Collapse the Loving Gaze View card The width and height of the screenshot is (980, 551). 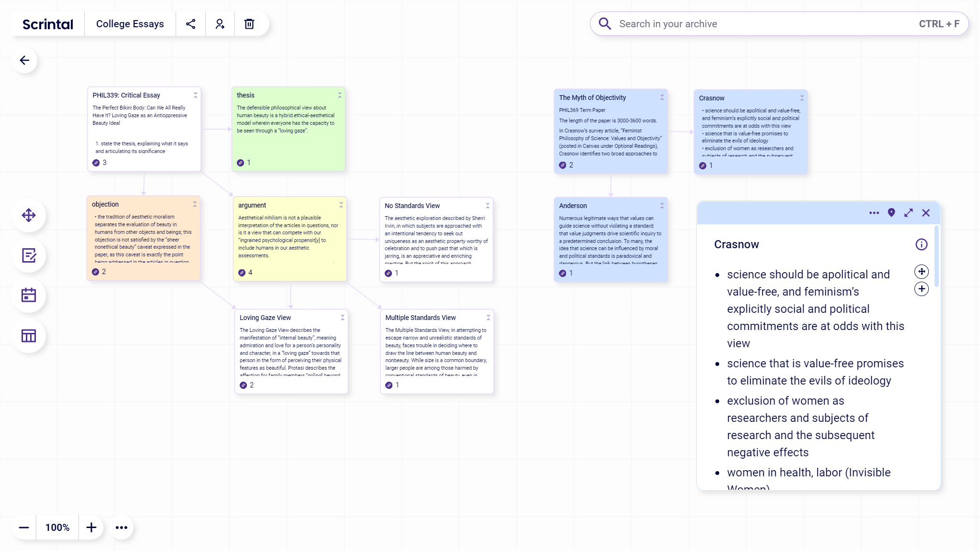343,318
